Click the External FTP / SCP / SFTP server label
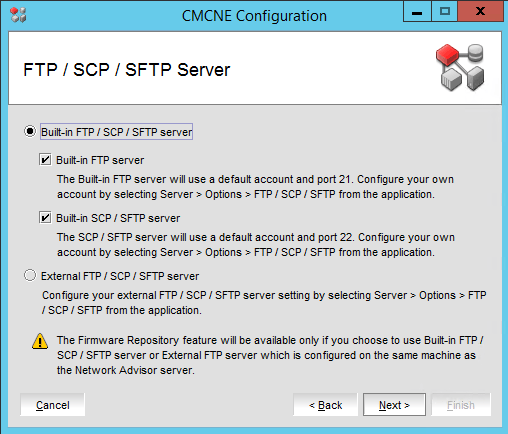This screenshot has width=508, height=434. coord(120,276)
